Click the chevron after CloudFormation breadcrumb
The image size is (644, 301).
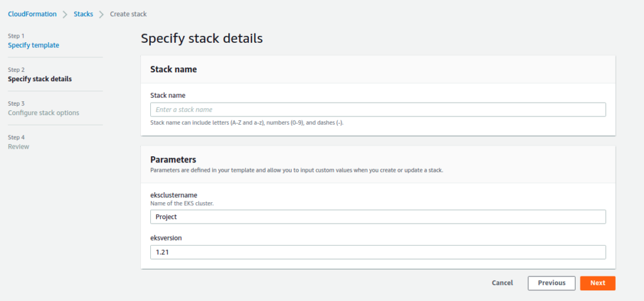point(65,14)
